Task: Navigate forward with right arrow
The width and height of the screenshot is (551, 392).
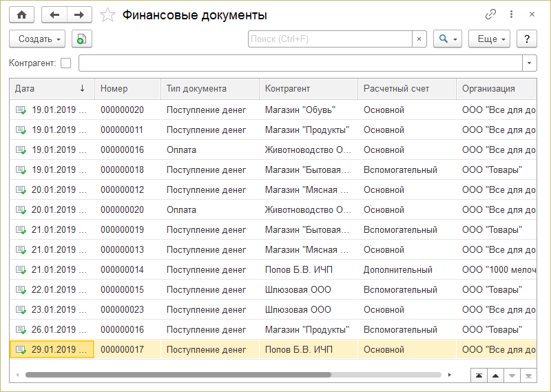Action: 79,15
